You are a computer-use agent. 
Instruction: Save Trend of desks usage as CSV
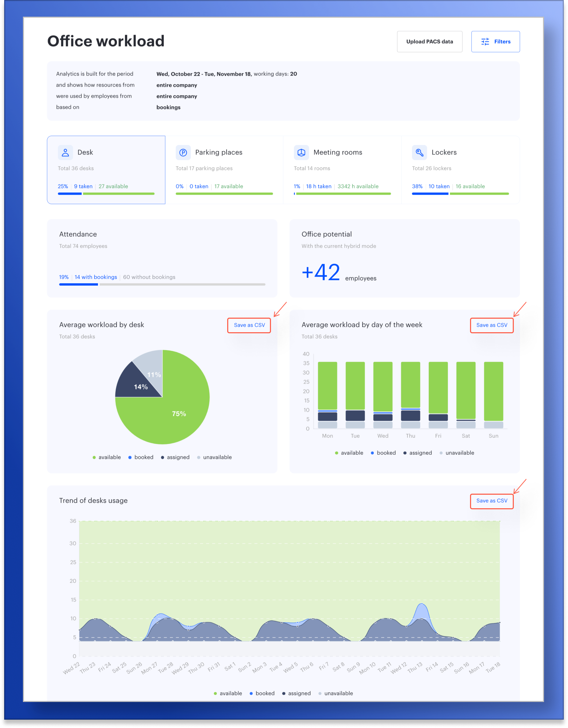(x=492, y=501)
